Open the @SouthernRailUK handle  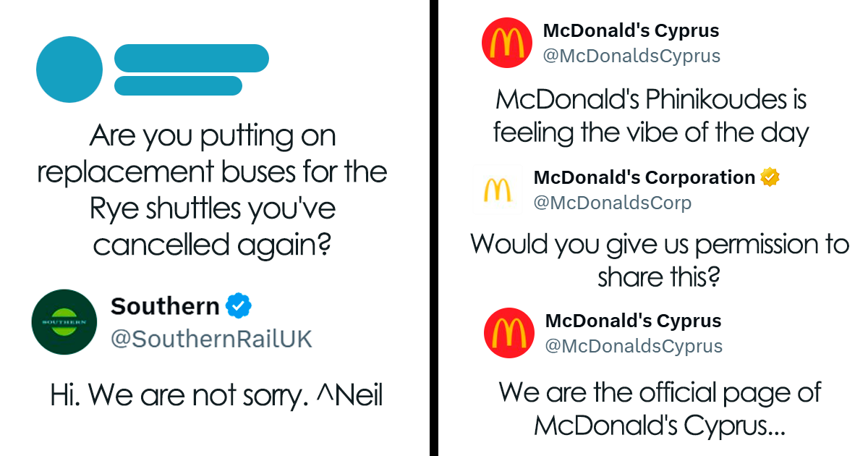click(211, 339)
